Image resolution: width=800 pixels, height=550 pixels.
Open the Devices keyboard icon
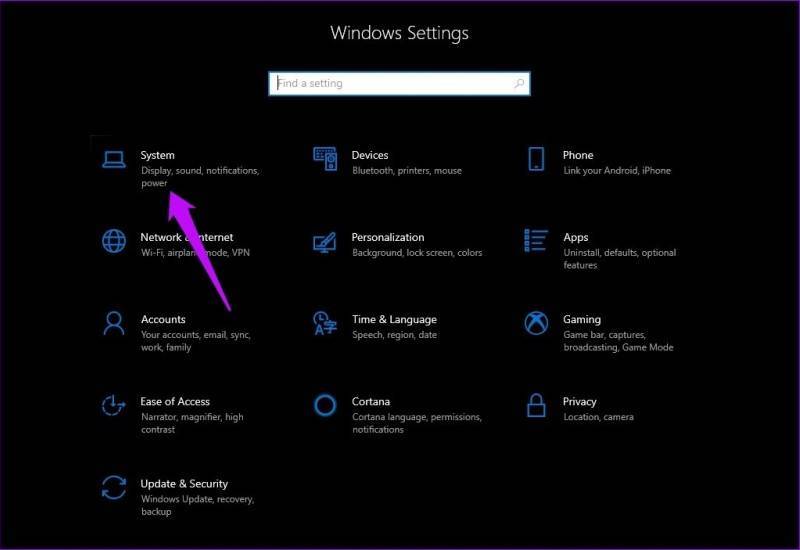tap(325, 159)
